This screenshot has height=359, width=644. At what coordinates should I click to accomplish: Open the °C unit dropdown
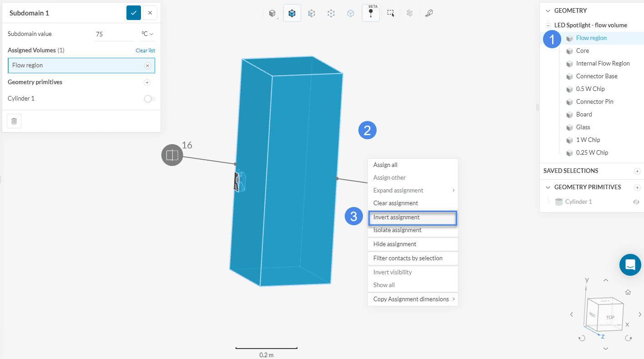[147, 34]
